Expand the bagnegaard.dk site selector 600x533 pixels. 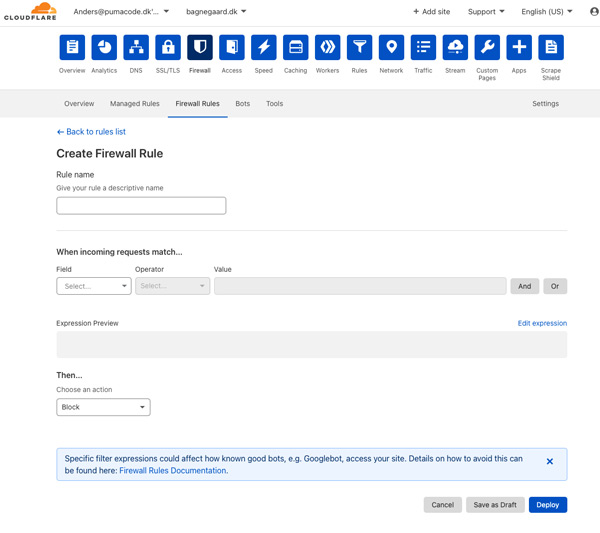(x=216, y=12)
